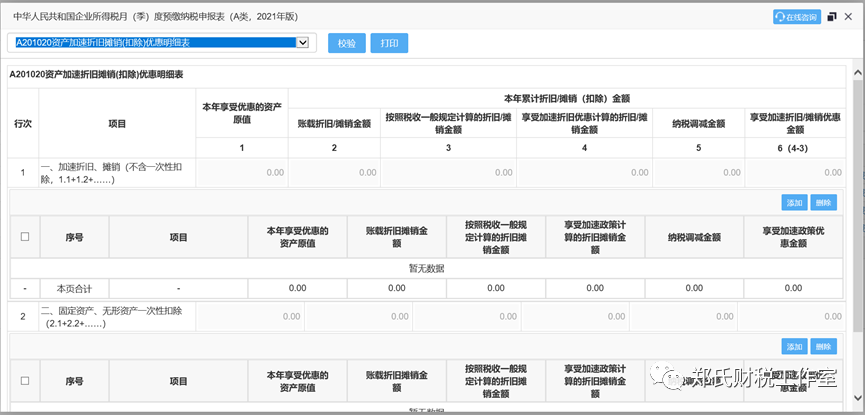This screenshot has width=865, height=415.
Task: Click the A201020资产加速折旧摊销(扣除)优惠明细表 table title
Action: coord(96,75)
